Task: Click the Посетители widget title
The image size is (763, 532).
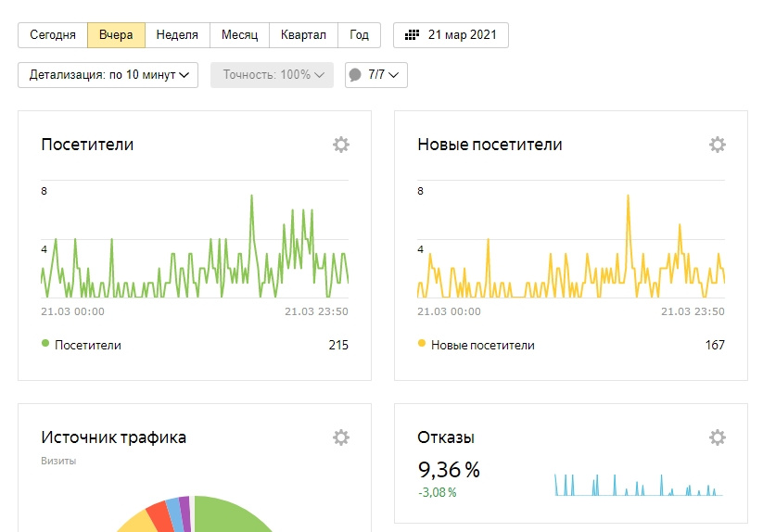Action: click(87, 145)
